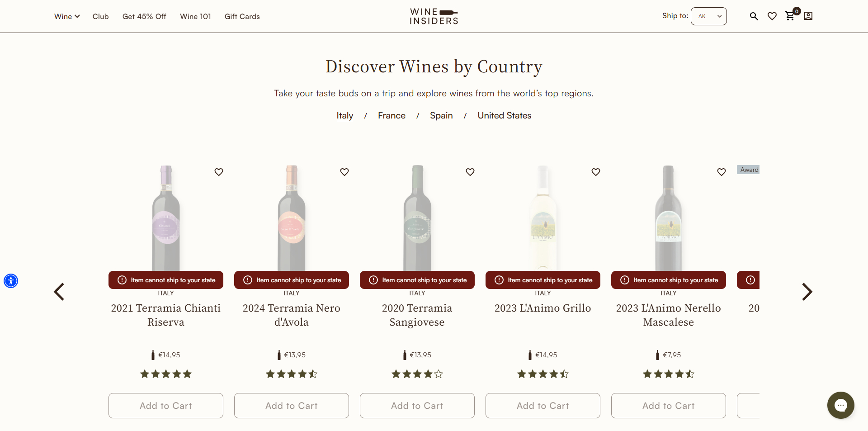
Task: Add 2024 Terramia Nero d'Avola to cart
Action: tap(291, 406)
